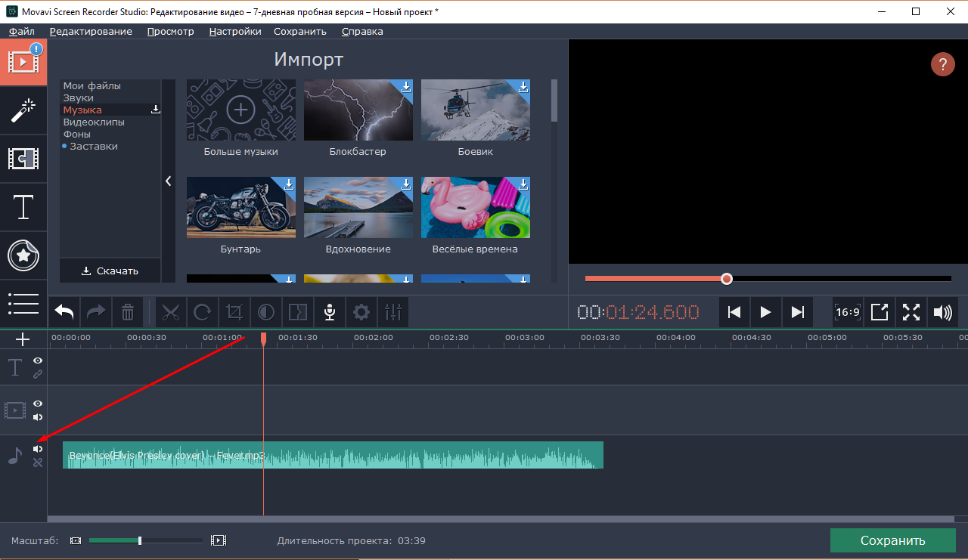Screen dimensions: 968x560
Task: Hide the video track using eye icon
Action: pos(38,404)
